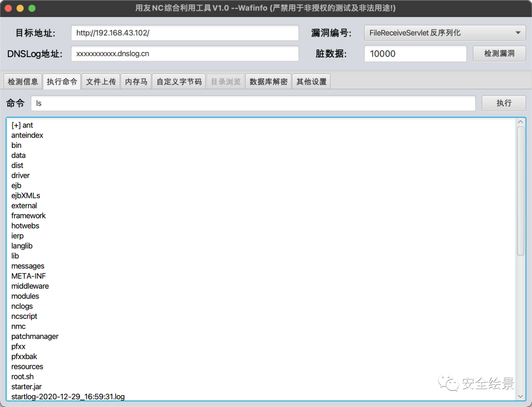Open the 自定义字节码 tab
Screen dimensions: 532x407
click(x=179, y=82)
